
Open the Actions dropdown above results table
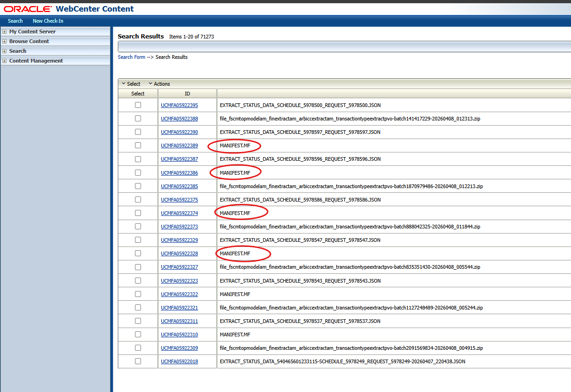coord(159,84)
